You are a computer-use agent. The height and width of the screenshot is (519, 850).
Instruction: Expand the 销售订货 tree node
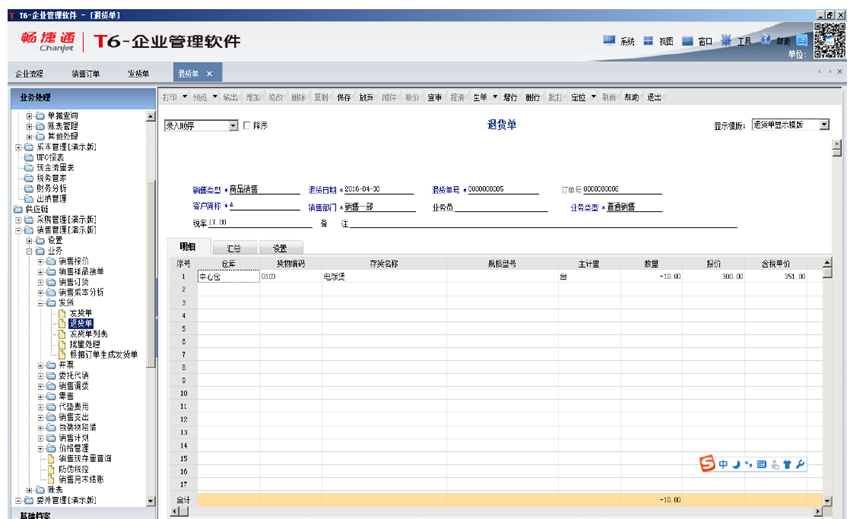click(41, 283)
